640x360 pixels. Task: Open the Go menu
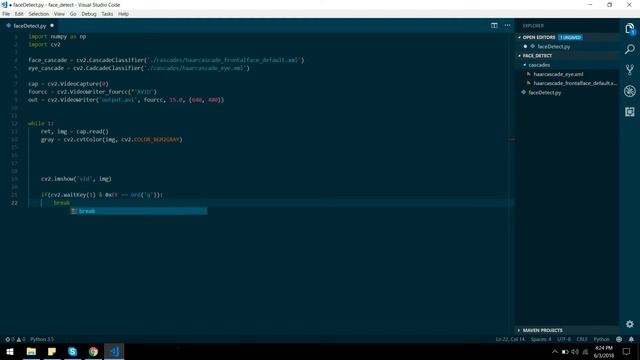(x=73, y=14)
